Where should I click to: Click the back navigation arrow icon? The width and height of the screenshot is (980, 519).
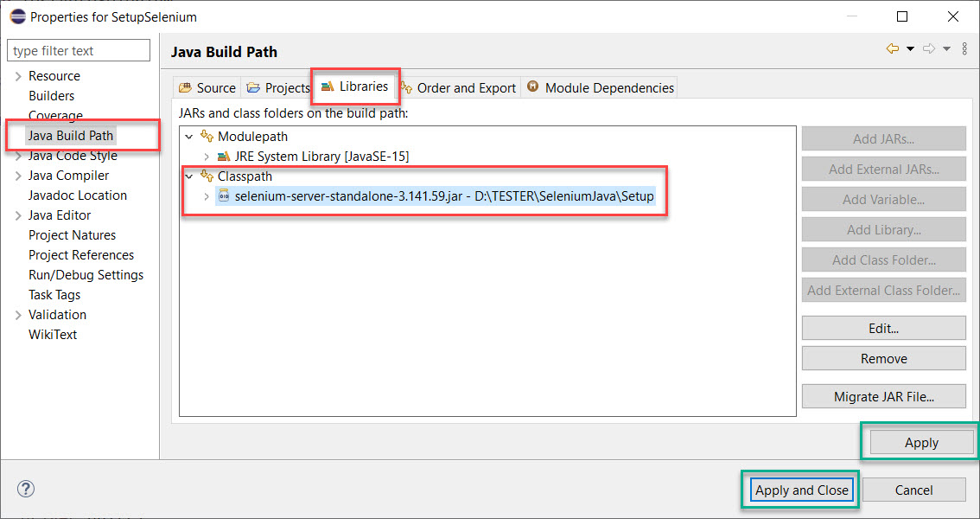coord(893,48)
